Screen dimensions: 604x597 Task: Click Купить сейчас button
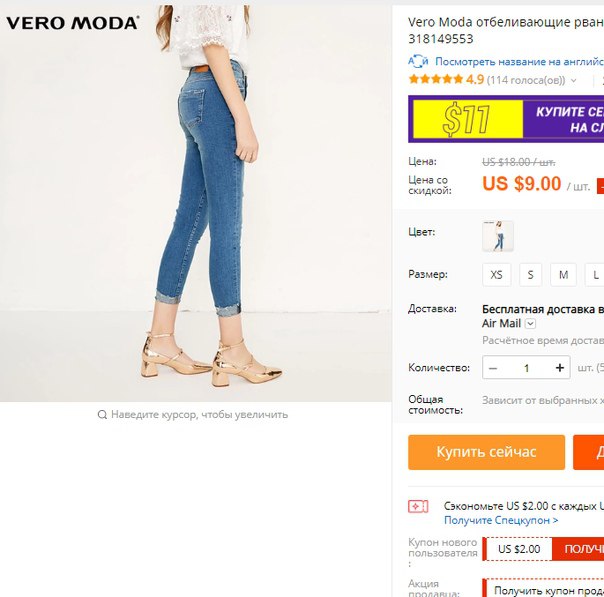[x=487, y=452]
